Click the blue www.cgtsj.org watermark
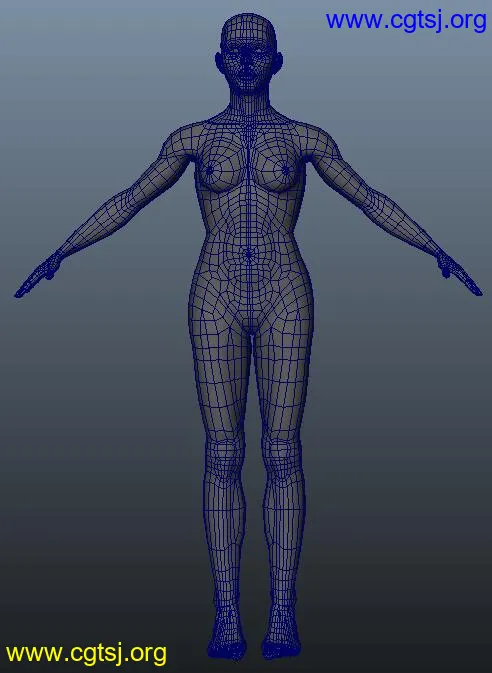The image size is (492, 673). tap(406, 21)
